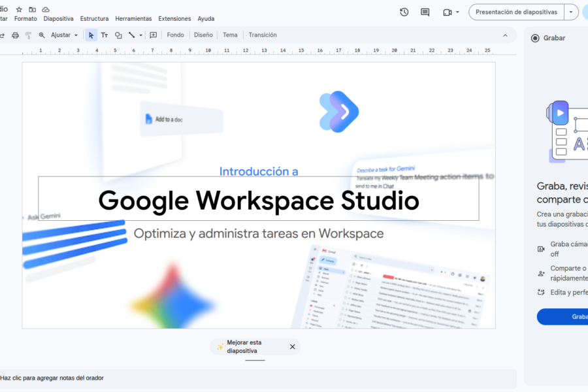This screenshot has width=588, height=392.
Task: Select the cursor selection tool
Action: 91,35
